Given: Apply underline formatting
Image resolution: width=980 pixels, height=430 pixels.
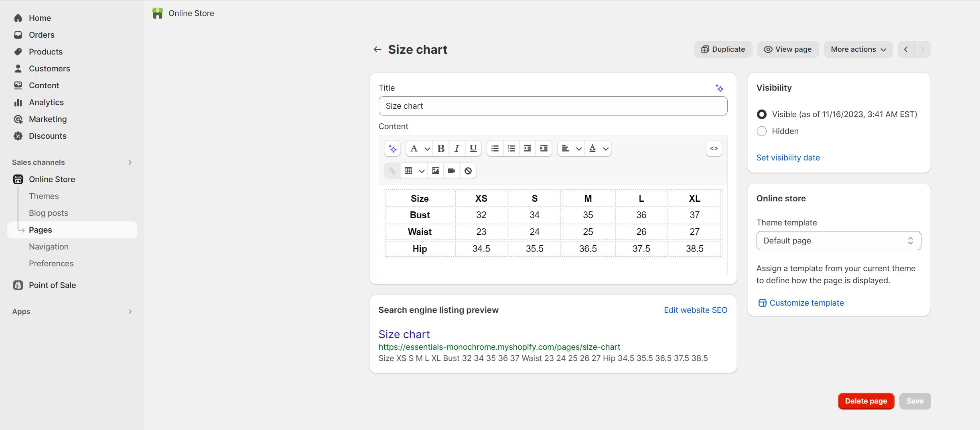Looking at the screenshot, I should click(473, 148).
